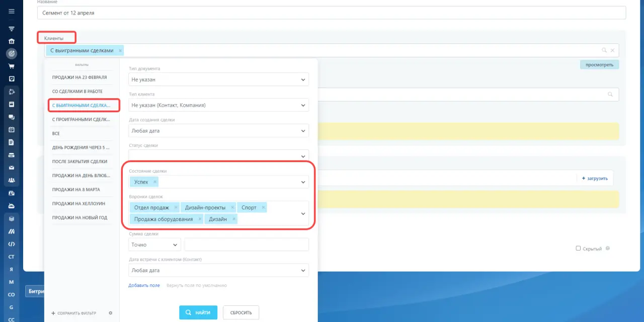The height and width of the screenshot is (322, 644).
Task: Select the 'Продажи на Хеллоуин' saved filter
Action: point(79,204)
